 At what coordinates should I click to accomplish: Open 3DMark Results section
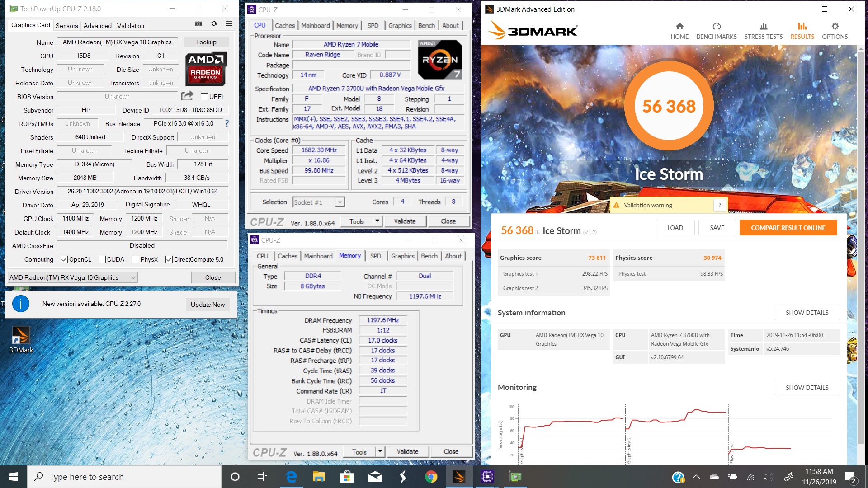[802, 31]
